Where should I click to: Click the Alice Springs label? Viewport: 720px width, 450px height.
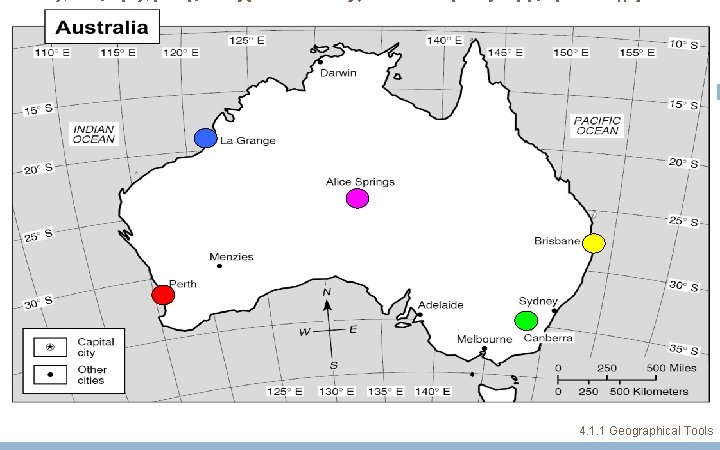(x=360, y=182)
